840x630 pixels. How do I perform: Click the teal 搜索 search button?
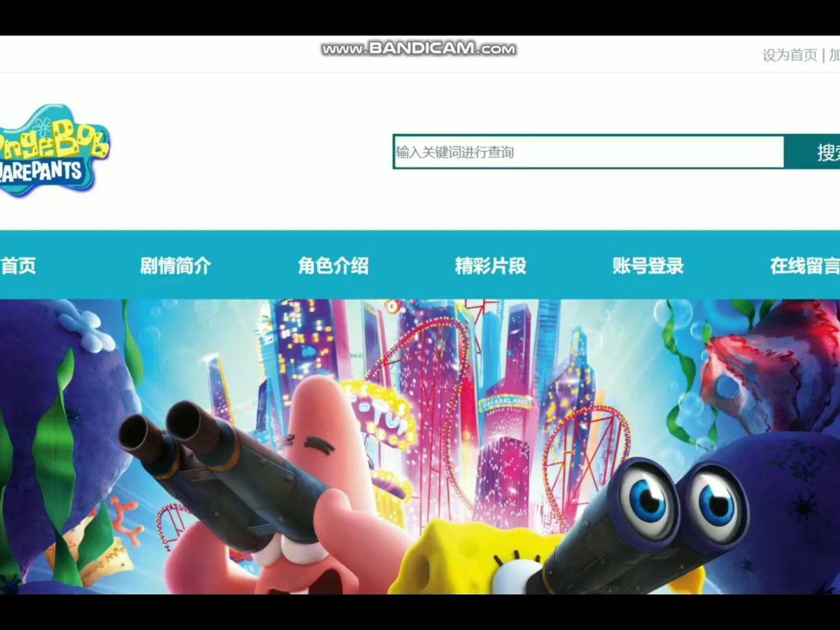[812, 152]
